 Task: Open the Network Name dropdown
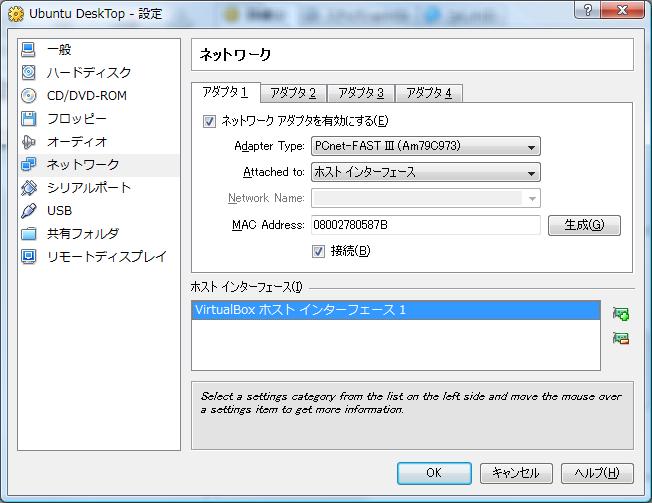(426, 198)
